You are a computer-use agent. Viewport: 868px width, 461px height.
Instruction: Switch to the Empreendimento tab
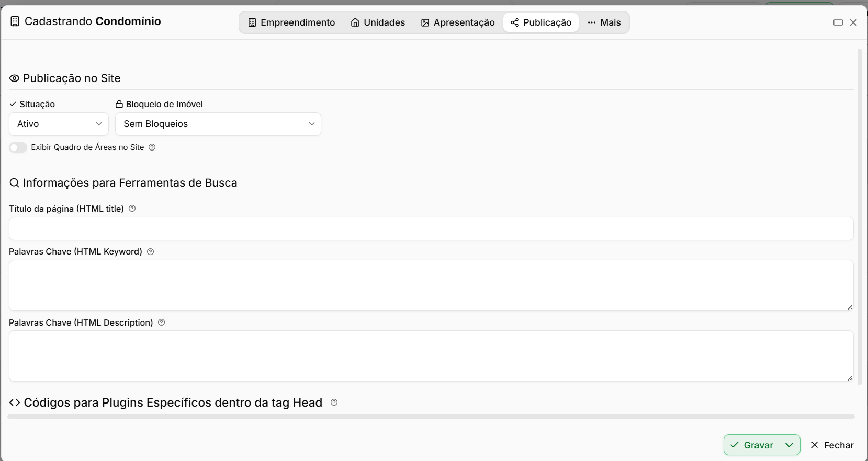point(291,22)
